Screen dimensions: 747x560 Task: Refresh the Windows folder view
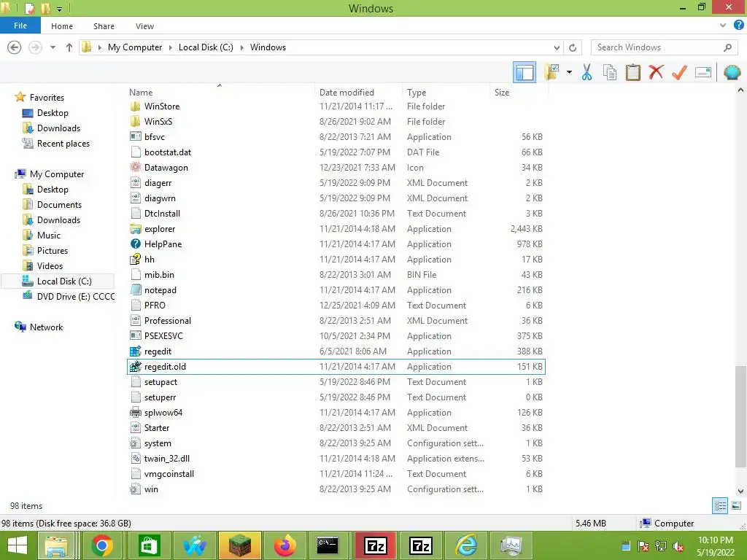573,47
